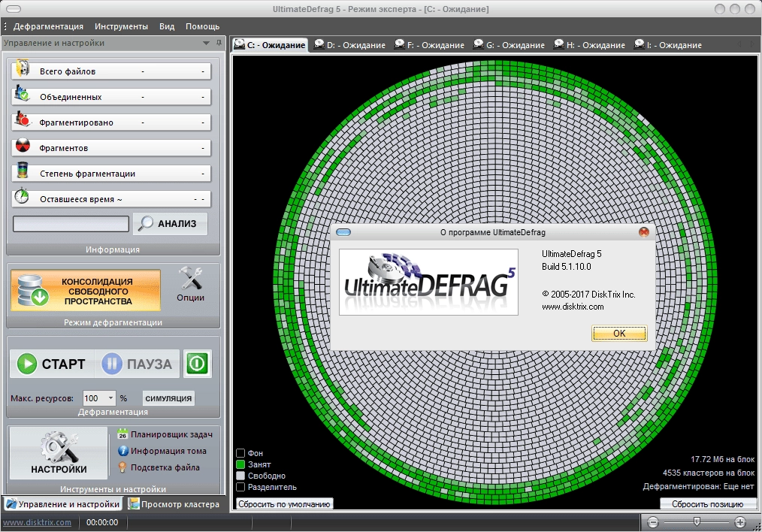Screen dimensions: 762x532
Task: Click the Информация тома info icon
Action: click(x=122, y=451)
